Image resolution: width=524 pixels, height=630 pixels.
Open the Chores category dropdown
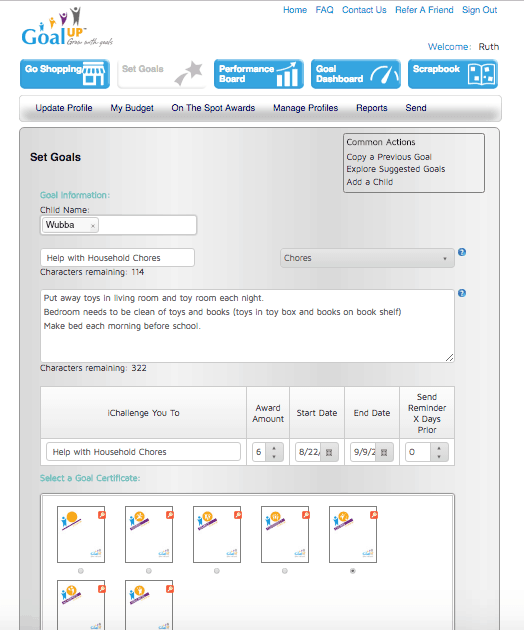coord(367,258)
